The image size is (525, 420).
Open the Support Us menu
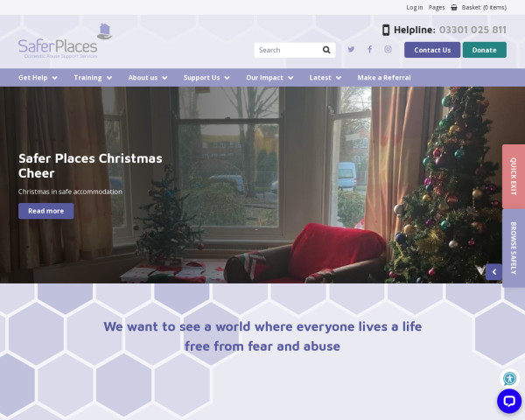(x=206, y=78)
